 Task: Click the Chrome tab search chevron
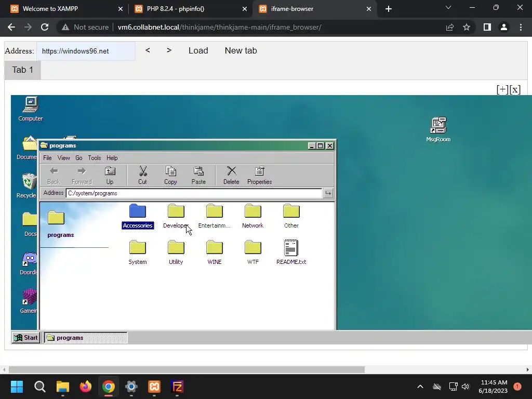tap(448, 7)
